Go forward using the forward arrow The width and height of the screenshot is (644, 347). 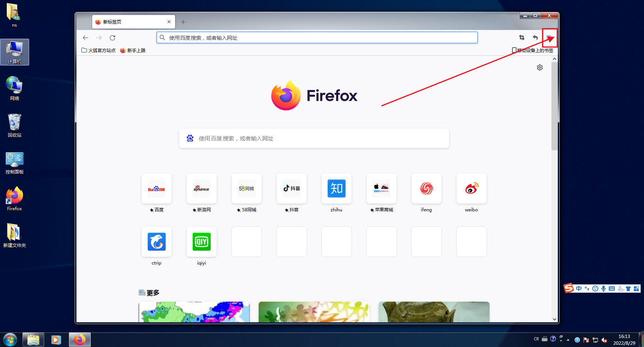coord(99,37)
